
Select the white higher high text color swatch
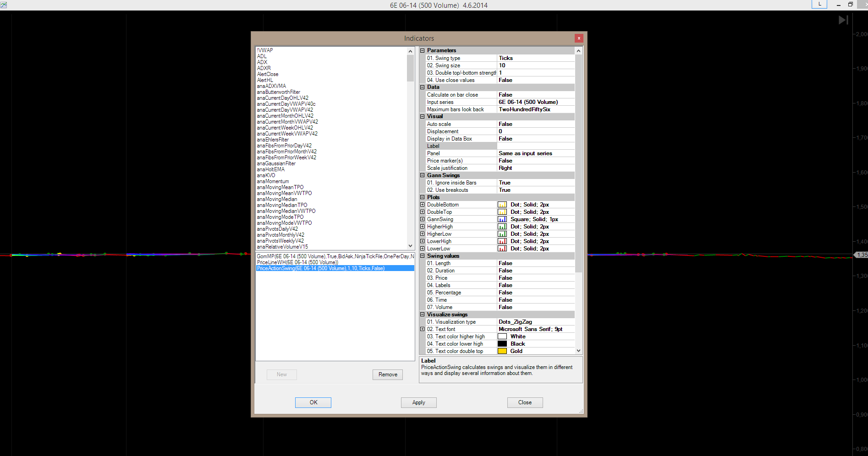coord(502,337)
